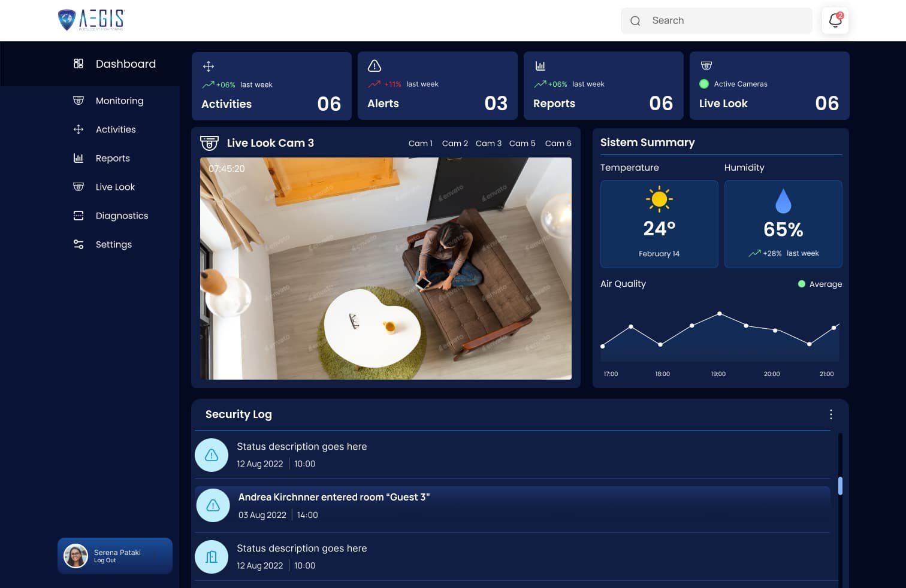
Task: Select the Monitoring icon in the sidebar
Action: coord(78,101)
